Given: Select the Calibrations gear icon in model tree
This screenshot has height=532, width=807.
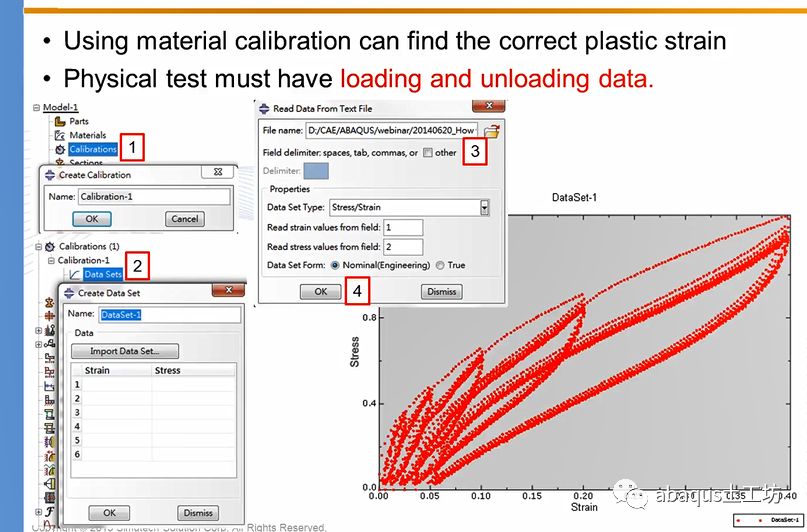Looking at the screenshot, I should pos(60,149).
